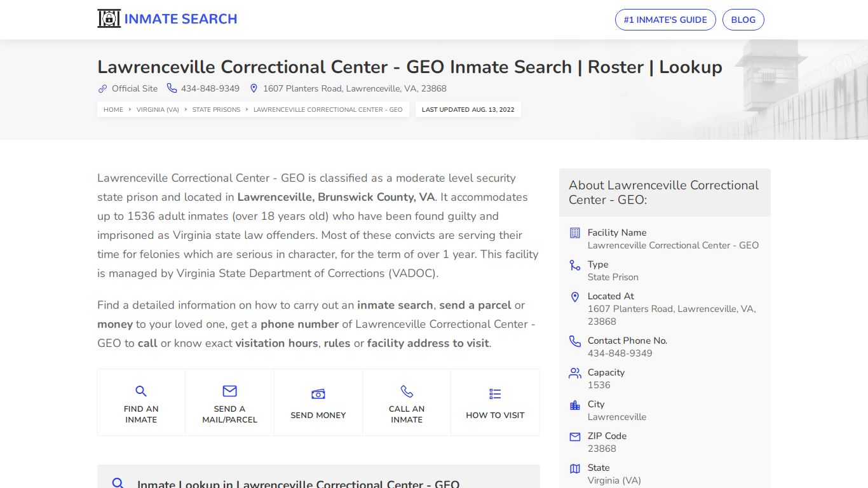Click the Facility Name value in sidebar
Image resolution: width=868 pixels, height=488 pixels.
pos(673,245)
